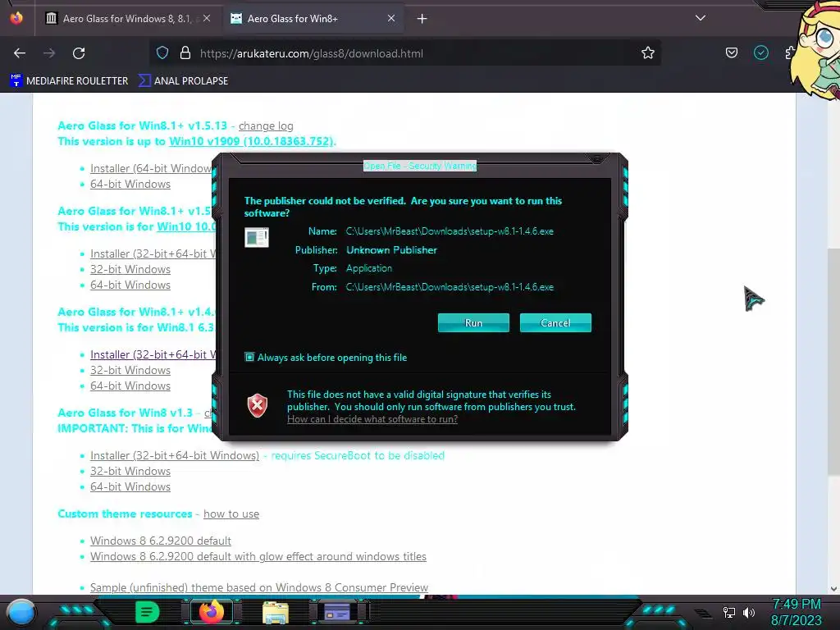Open volume speaker tray icon
Viewport: 840px width, 630px height.
point(748,612)
